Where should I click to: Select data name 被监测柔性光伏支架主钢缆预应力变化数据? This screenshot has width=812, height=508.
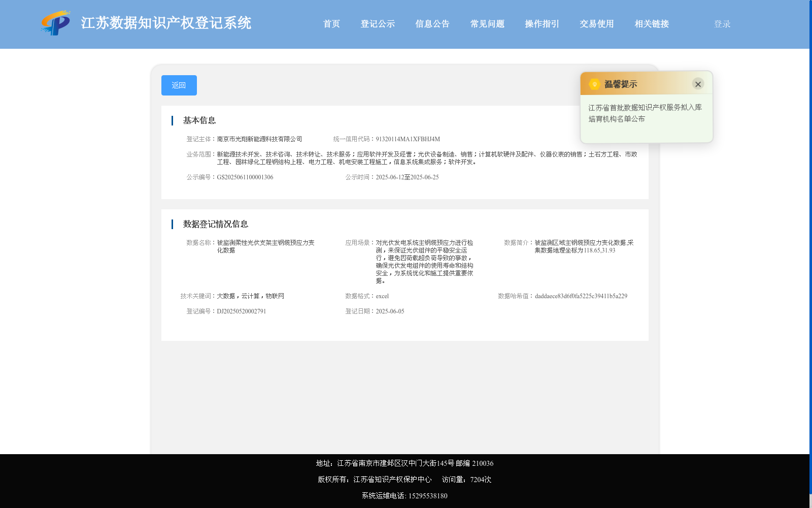point(266,246)
